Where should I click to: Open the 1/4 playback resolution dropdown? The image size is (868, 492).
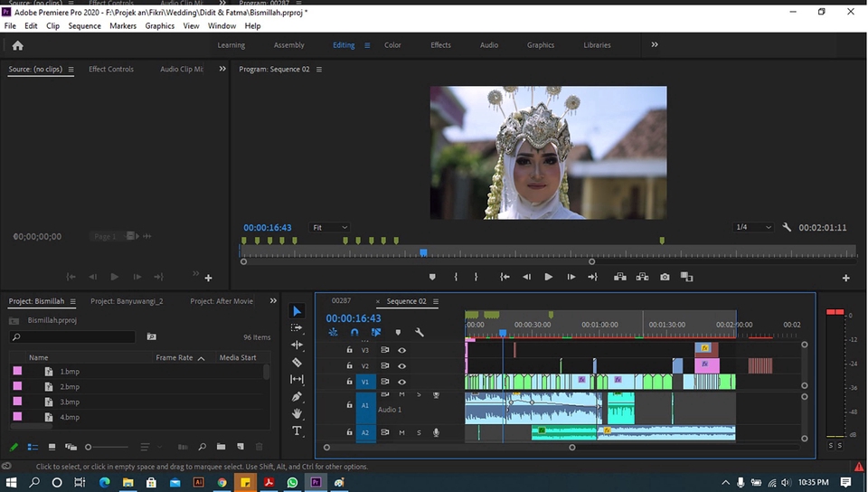pyautogui.click(x=752, y=227)
